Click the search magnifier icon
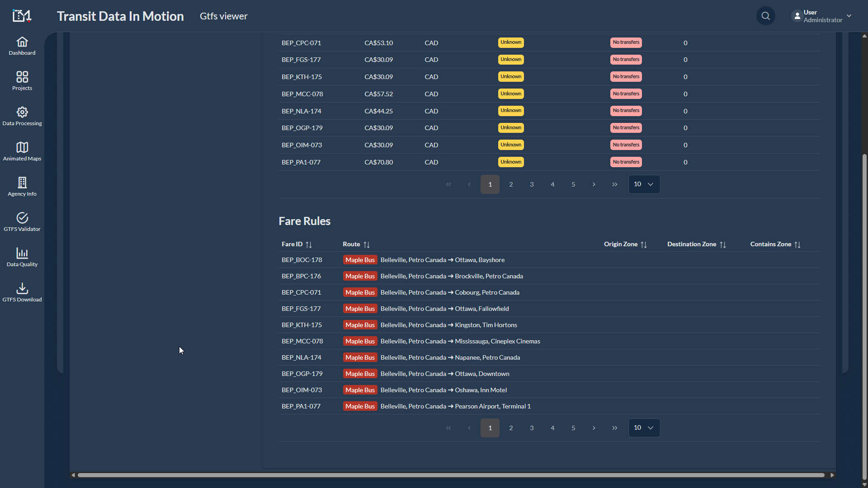 (x=765, y=16)
